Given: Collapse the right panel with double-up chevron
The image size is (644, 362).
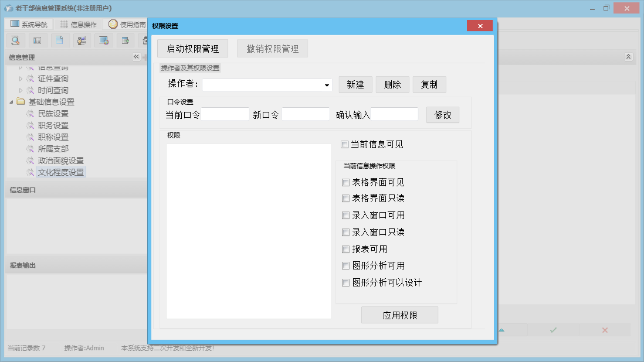Looking at the screenshot, I should (628, 57).
